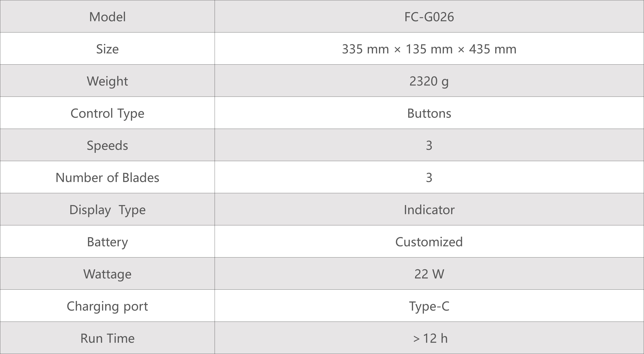Click the Charging port label
This screenshot has height=354, width=644.
(x=107, y=306)
